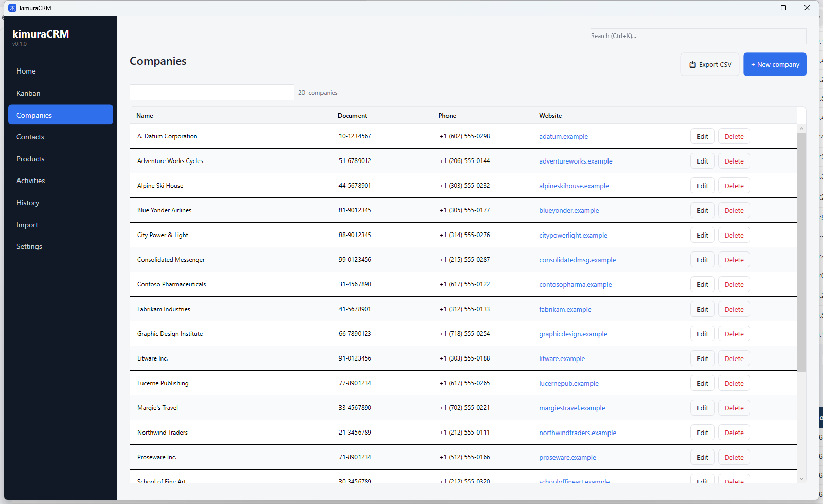Open the Activities section
This screenshot has width=823, height=504.
(30, 181)
